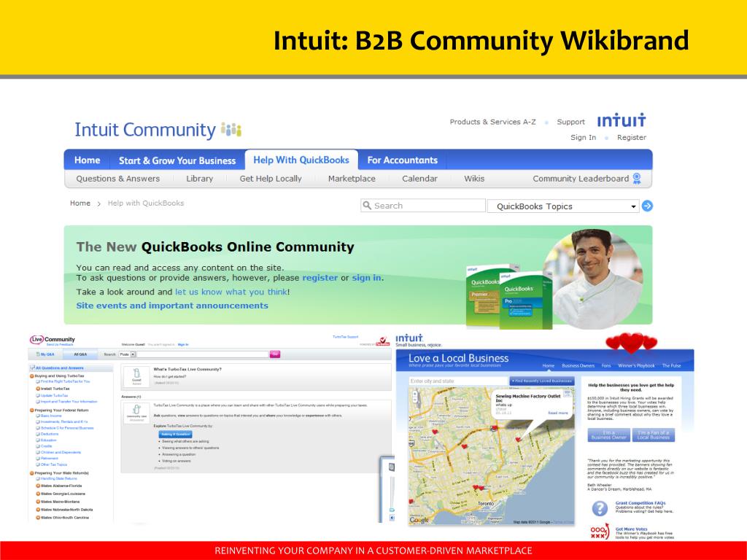Click the Intuit 'Small business, rejoice' logo
Image resolution: width=747 pixels, height=560 pixels.
[418, 341]
